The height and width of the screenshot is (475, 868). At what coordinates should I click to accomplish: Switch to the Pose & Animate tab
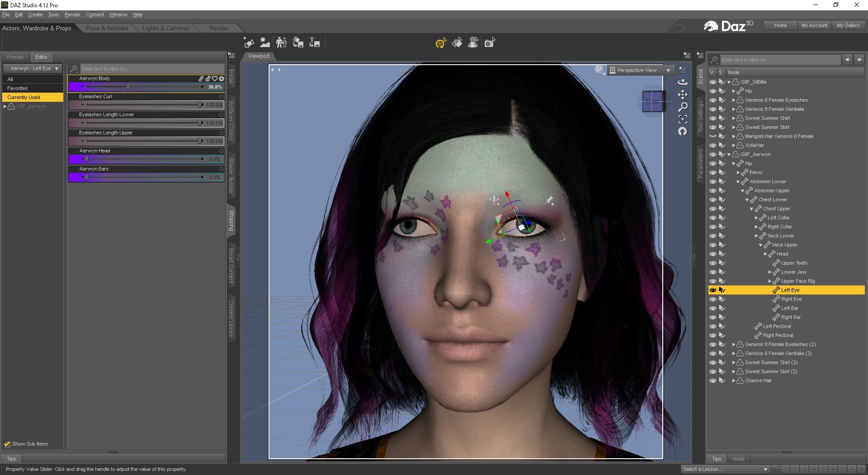pos(107,28)
